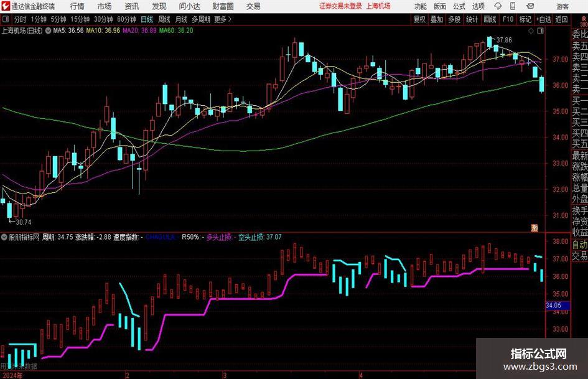This screenshot has width=588, height=379.
Task: Toggle the left sidebar panel icon
Action: coord(6,19)
